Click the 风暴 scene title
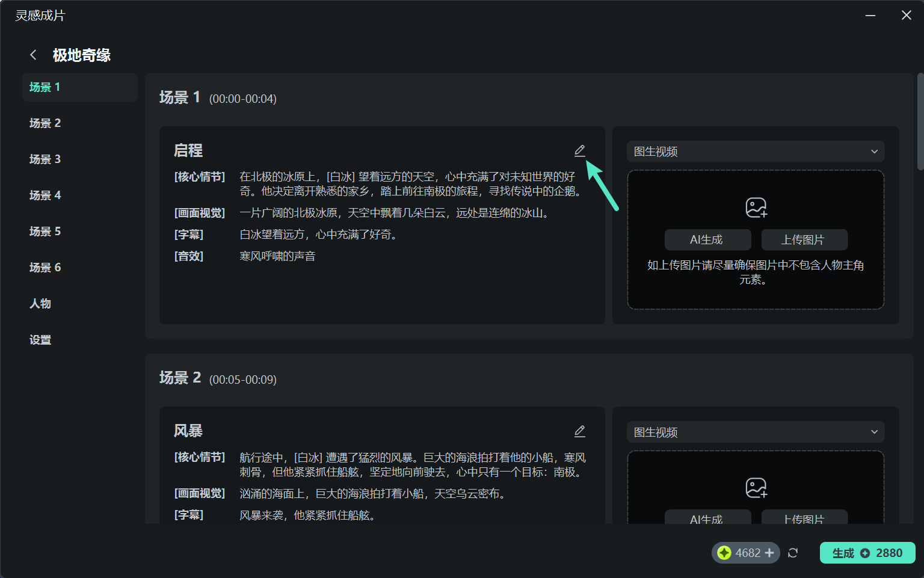Image resolution: width=924 pixels, height=578 pixels. (188, 431)
